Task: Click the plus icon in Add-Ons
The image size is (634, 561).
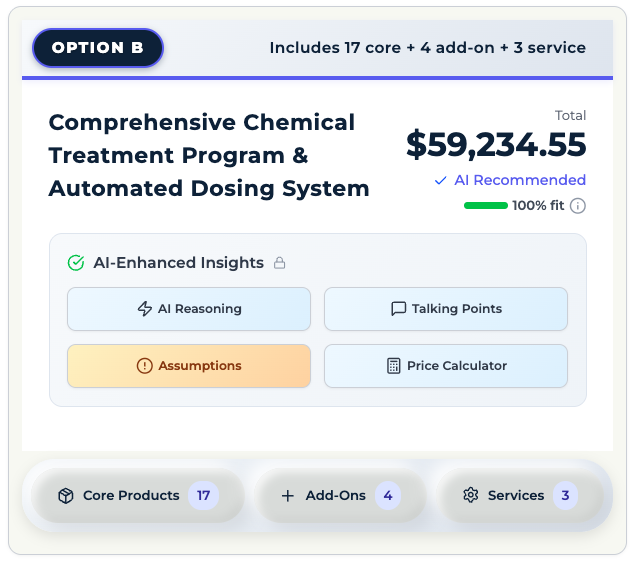Action: tap(288, 496)
